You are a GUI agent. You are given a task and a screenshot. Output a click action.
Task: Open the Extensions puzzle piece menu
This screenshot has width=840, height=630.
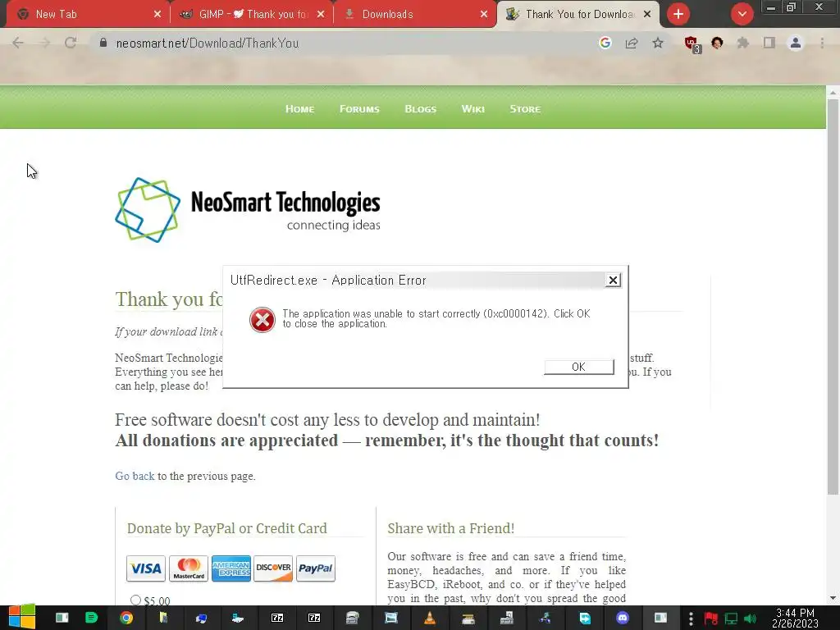[743, 43]
